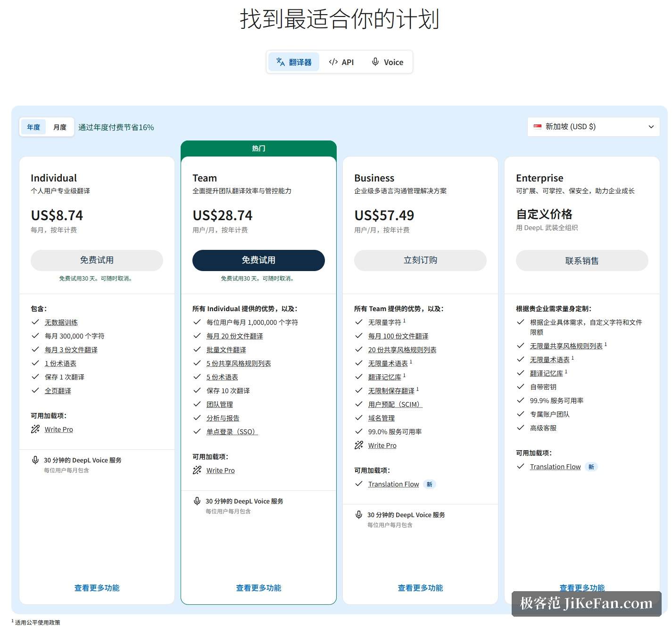Open Write Pro link in Individual add-ons
Viewport: 672px width, 627px height.
59,429
